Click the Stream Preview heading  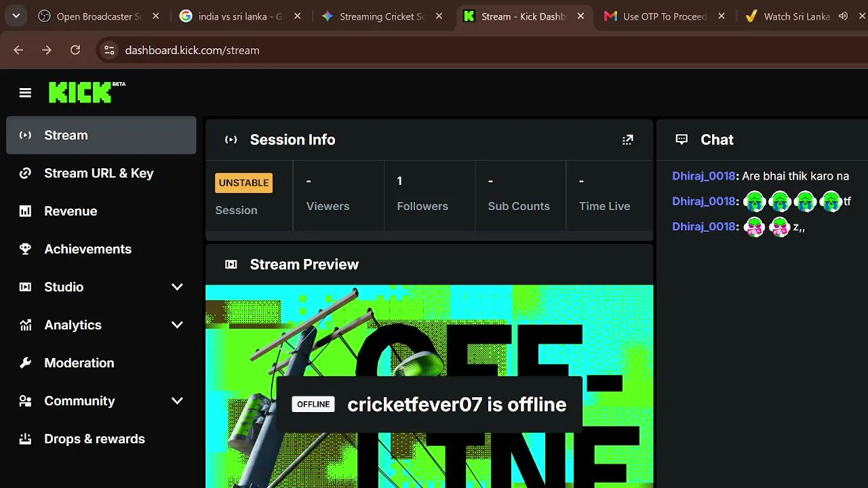[304, 264]
